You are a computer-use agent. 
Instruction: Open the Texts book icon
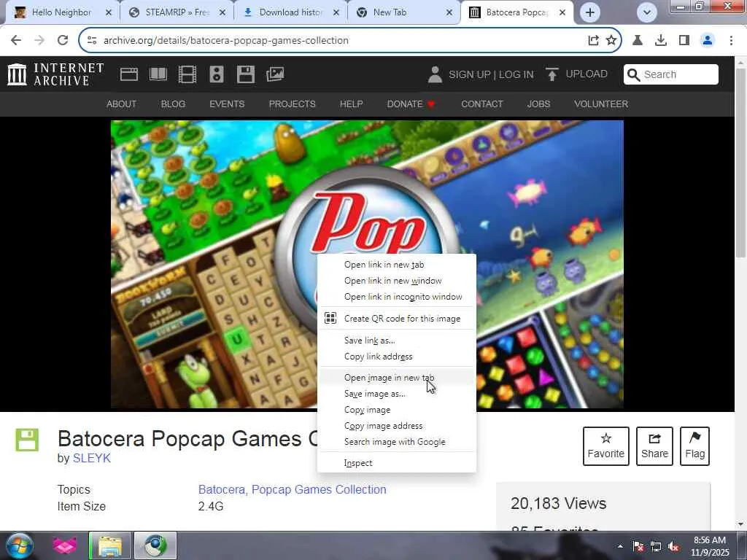coord(158,74)
